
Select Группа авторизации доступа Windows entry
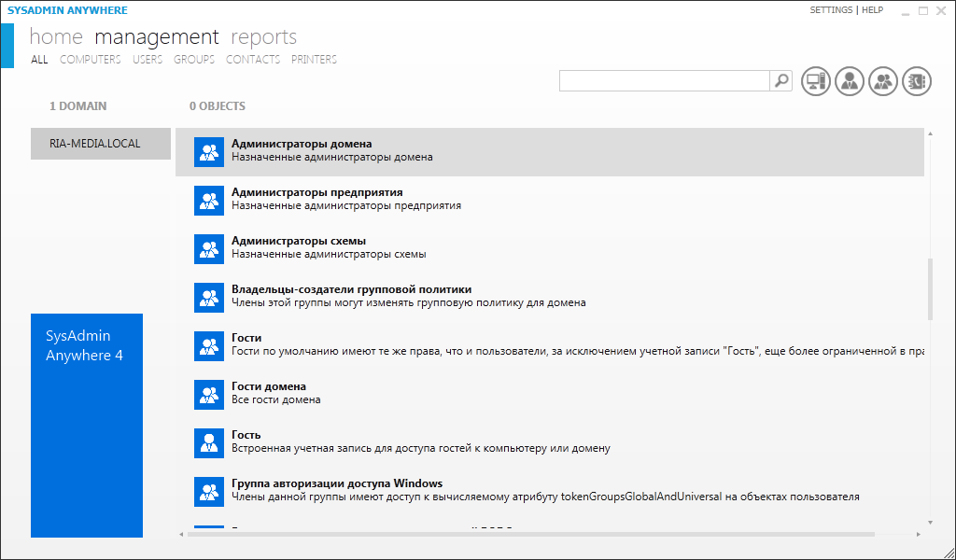click(549, 492)
